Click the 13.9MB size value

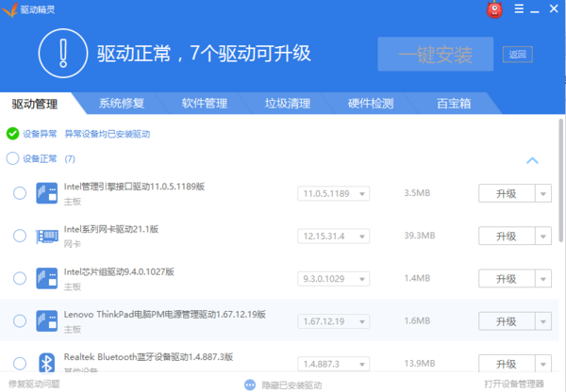(420, 363)
